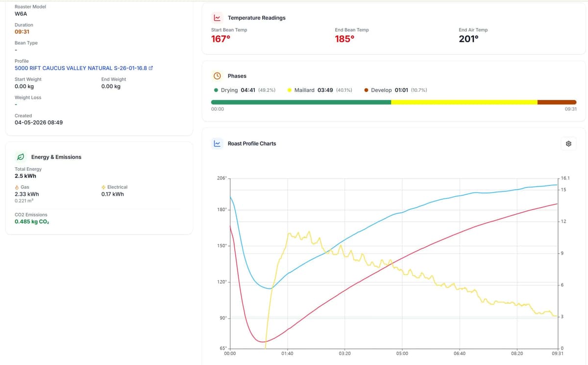Click the Start Bean Temp value 167°
588x365 pixels.
220,39
